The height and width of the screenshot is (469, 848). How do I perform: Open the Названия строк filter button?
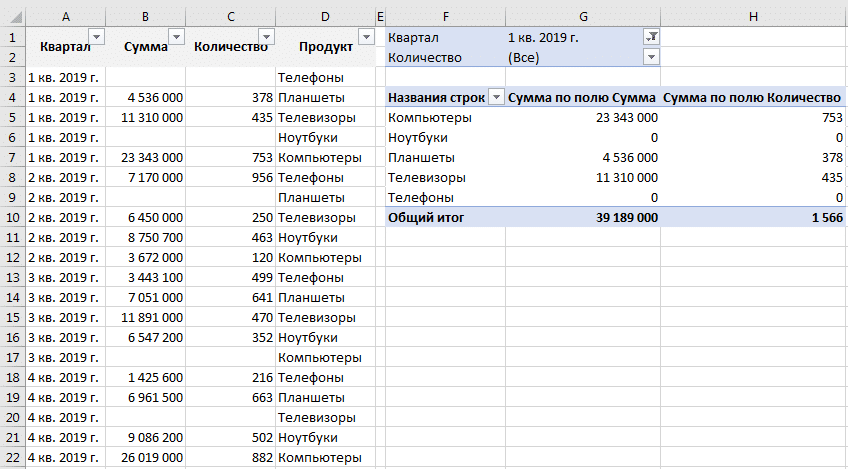coord(496,97)
